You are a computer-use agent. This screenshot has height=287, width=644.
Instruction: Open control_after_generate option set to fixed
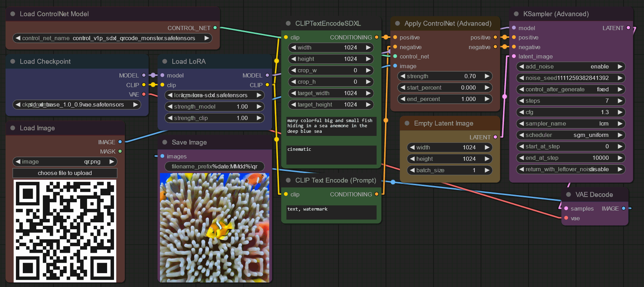[571, 89]
